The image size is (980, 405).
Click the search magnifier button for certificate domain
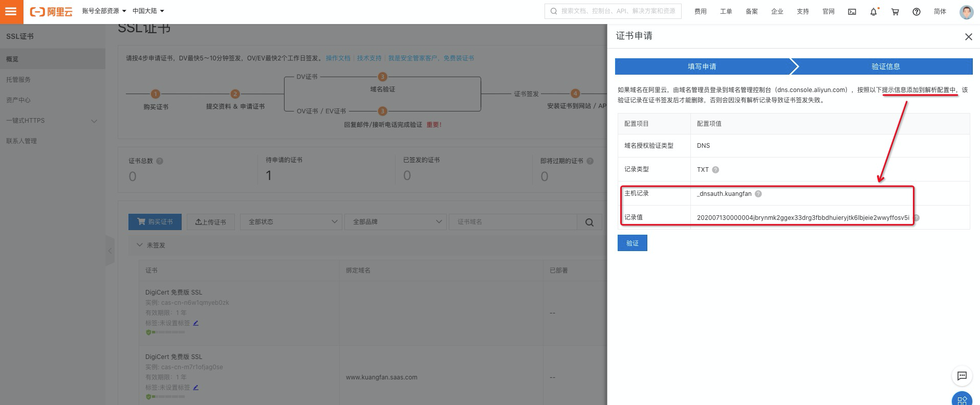(590, 222)
